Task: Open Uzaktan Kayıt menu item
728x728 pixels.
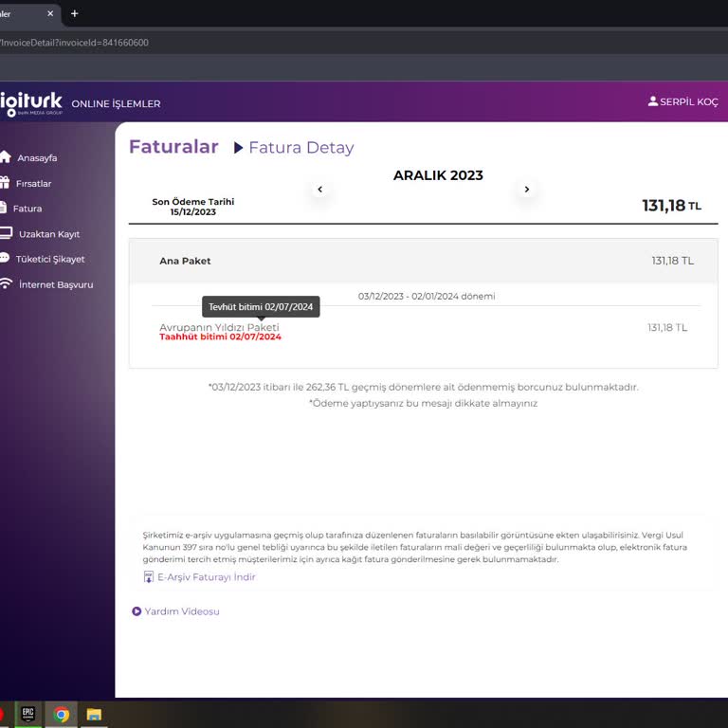Action: pyautogui.click(x=48, y=234)
